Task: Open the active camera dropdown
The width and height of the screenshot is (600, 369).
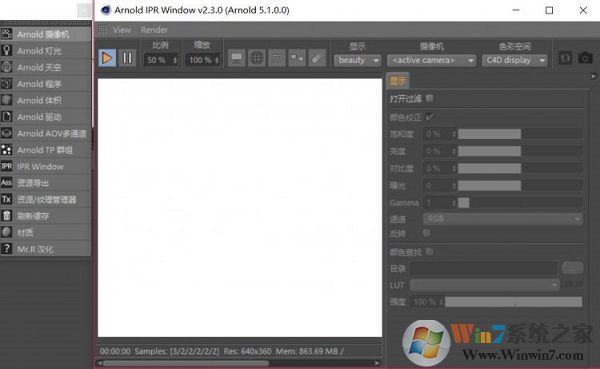Action: click(x=431, y=60)
